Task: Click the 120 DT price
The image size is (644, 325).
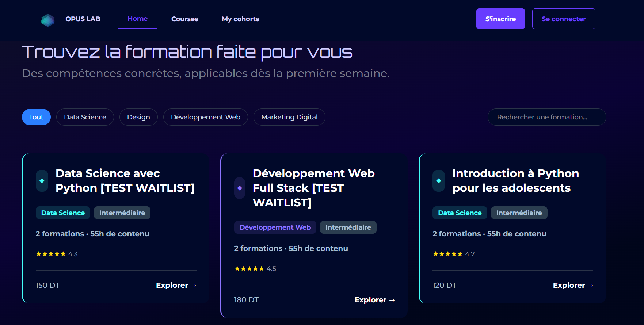Action: click(x=445, y=285)
